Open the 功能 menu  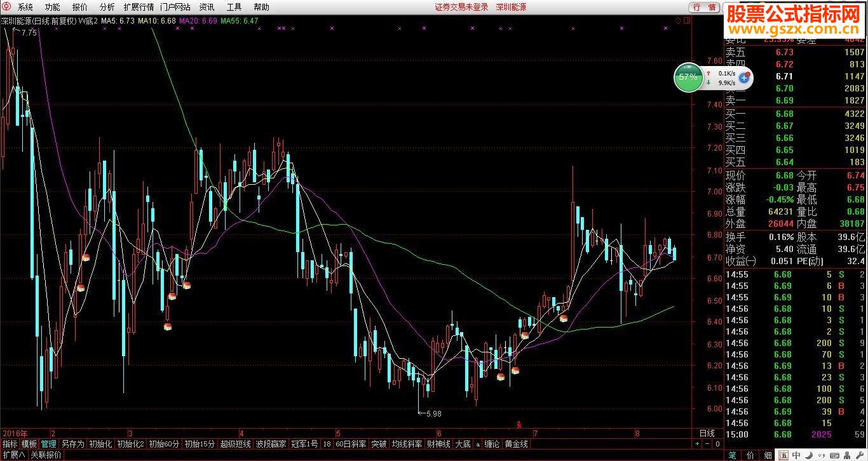(53, 7)
